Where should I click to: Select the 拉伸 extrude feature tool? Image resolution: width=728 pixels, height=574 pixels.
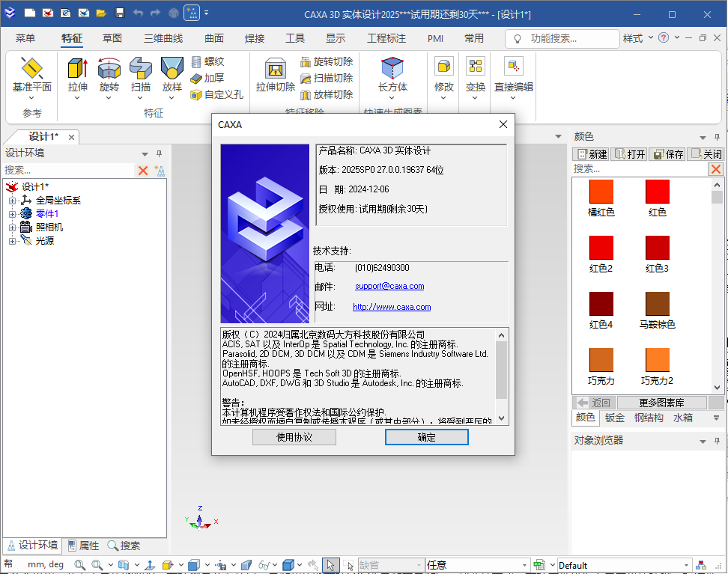click(78, 74)
